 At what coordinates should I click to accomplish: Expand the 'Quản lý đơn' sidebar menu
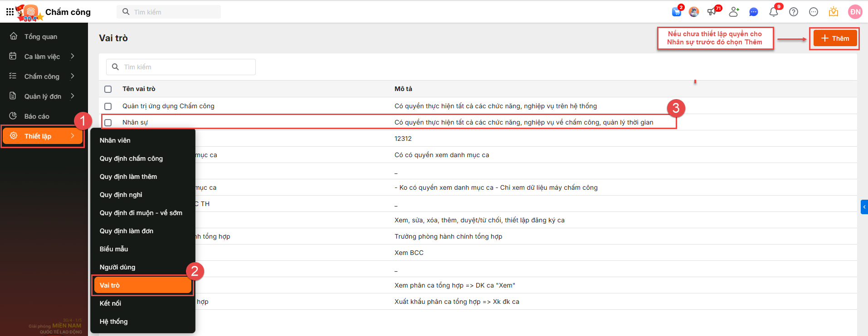pos(42,96)
